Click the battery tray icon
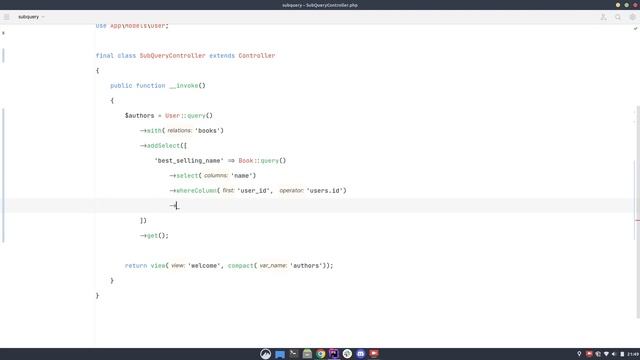This screenshot has height=360, width=640. click(622, 354)
